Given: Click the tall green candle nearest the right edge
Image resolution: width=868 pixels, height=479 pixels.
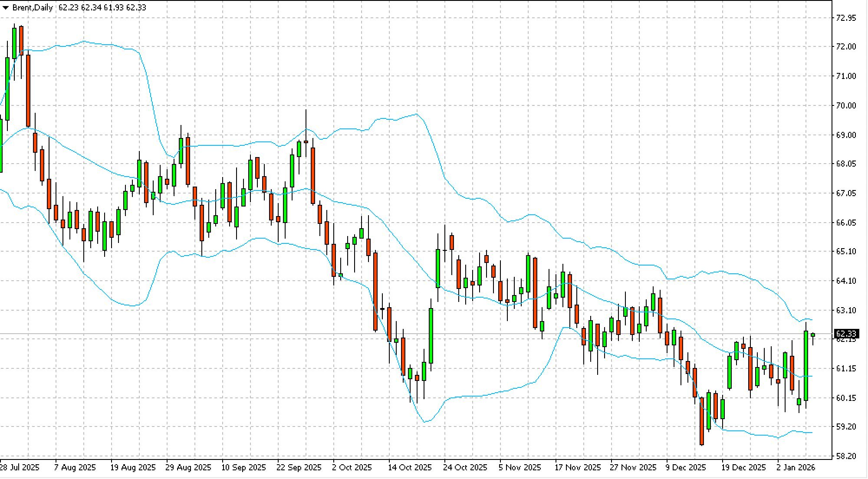Looking at the screenshot, I should [806, 365].
